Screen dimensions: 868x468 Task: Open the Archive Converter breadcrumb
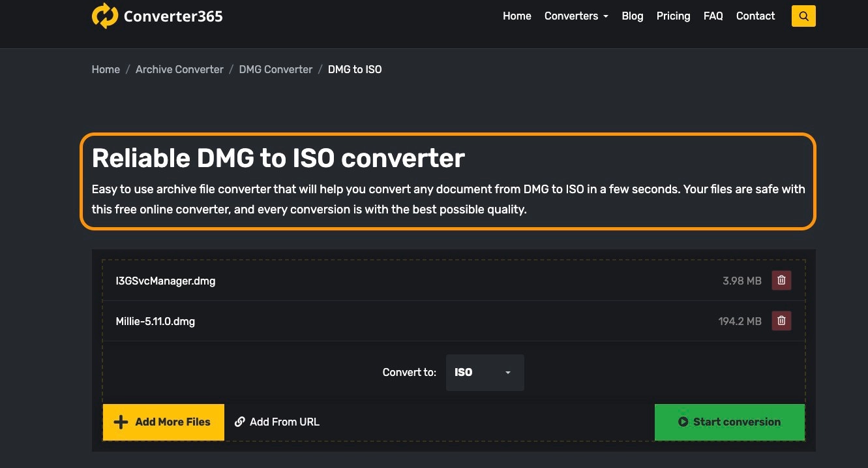click(x=179, y=69)
